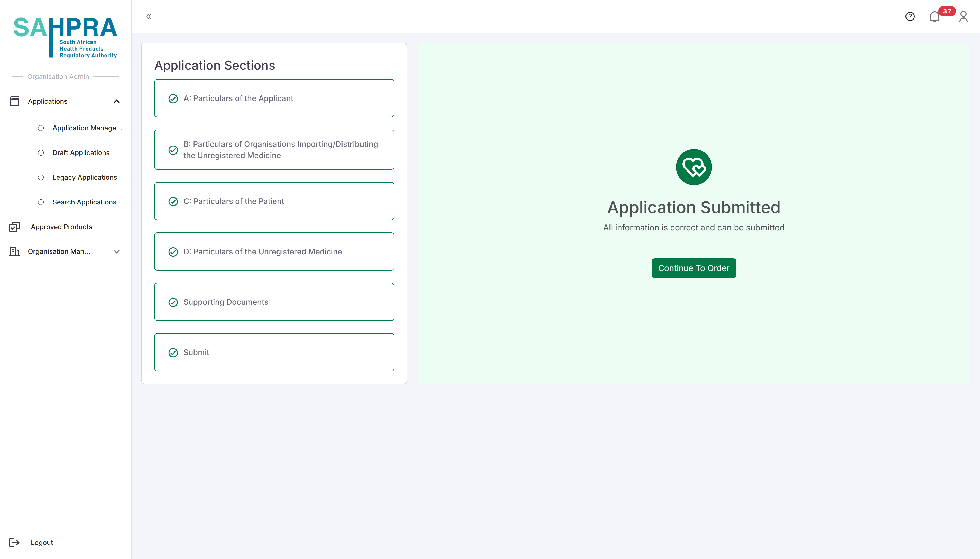Click 'All information is correct and can be submitted'

[694, 228]
